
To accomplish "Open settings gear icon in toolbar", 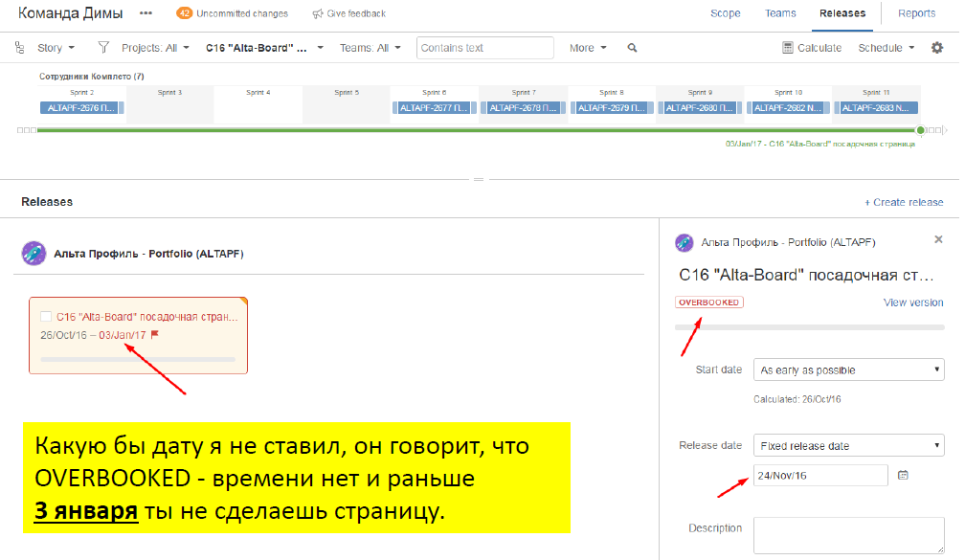I will coord(937,48).
